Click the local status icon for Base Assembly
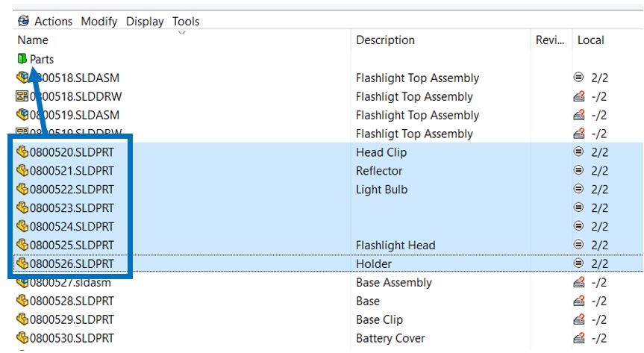 (x=578, y=283)
